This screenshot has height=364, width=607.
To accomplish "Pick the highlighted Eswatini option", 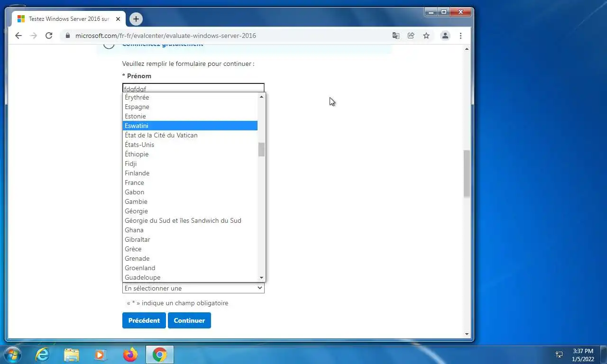I will pos(190,126).
